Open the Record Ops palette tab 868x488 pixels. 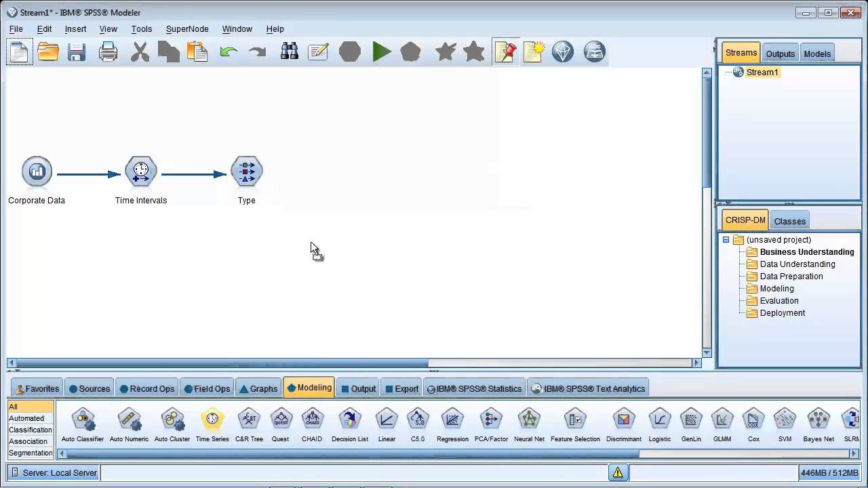147,388
